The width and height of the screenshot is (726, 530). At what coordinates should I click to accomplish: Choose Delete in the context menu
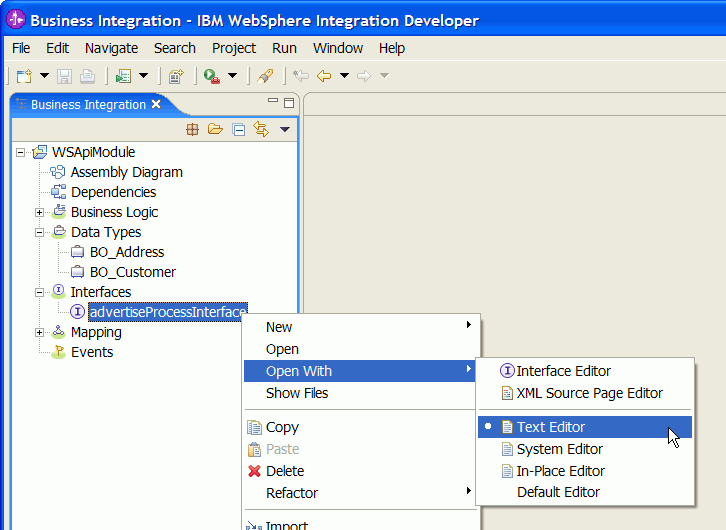[360, 471]
